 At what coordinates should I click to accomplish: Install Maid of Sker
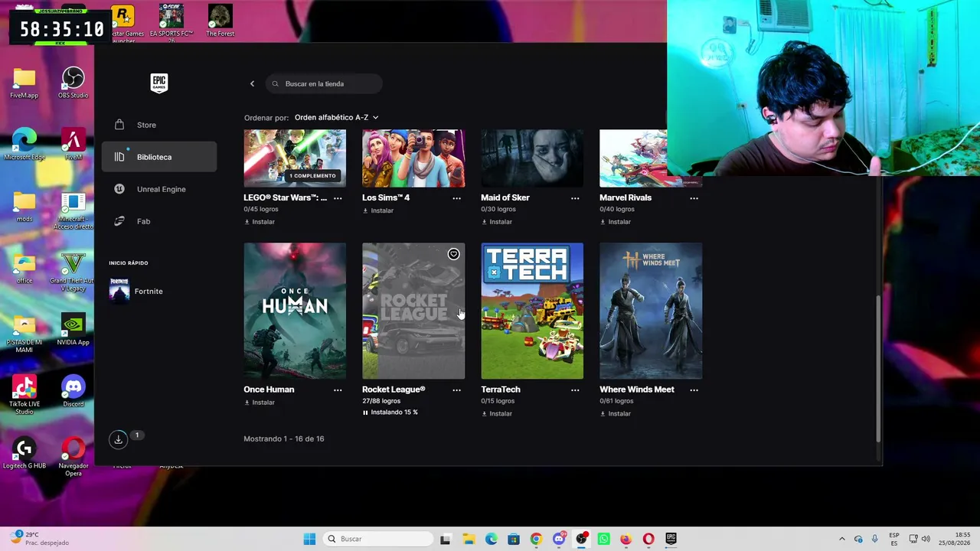tap(497, 222)
